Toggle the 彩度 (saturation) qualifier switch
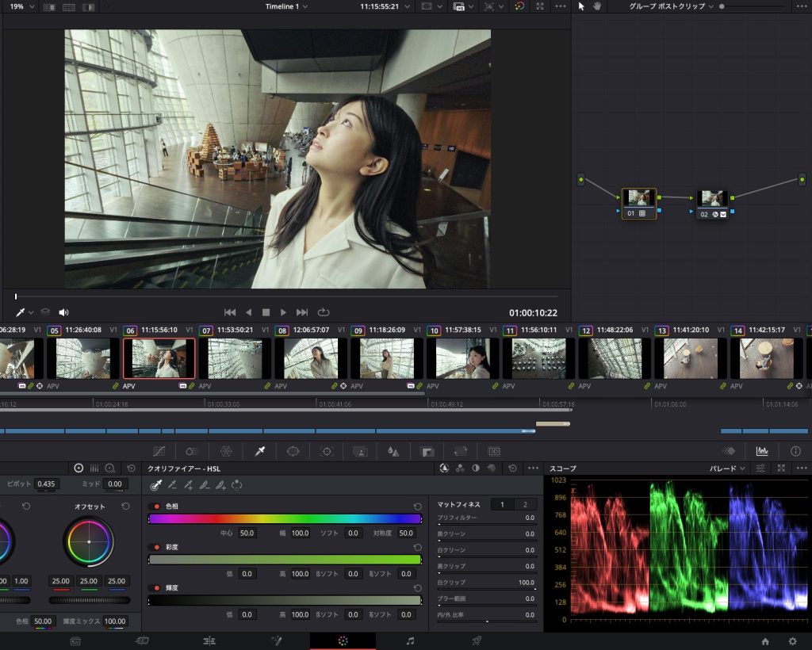This screenshot has width=812, height=650. [157, 547]
